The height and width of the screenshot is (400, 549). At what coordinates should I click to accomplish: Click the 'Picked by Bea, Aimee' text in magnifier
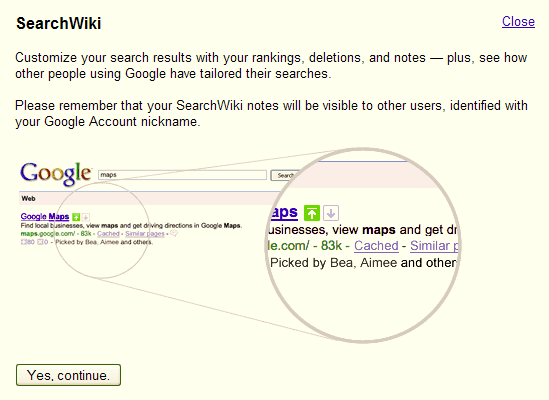[x=334, y=263]
